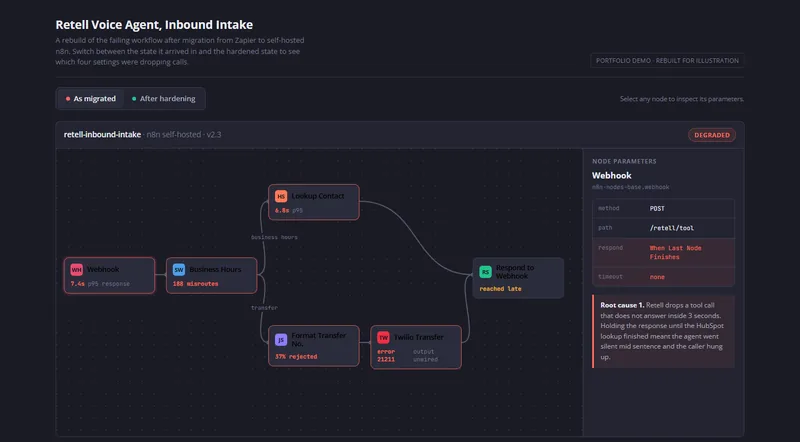Select the Lookup Contact node label
This screenshot has width=800, height=442.
coord(317,196)
